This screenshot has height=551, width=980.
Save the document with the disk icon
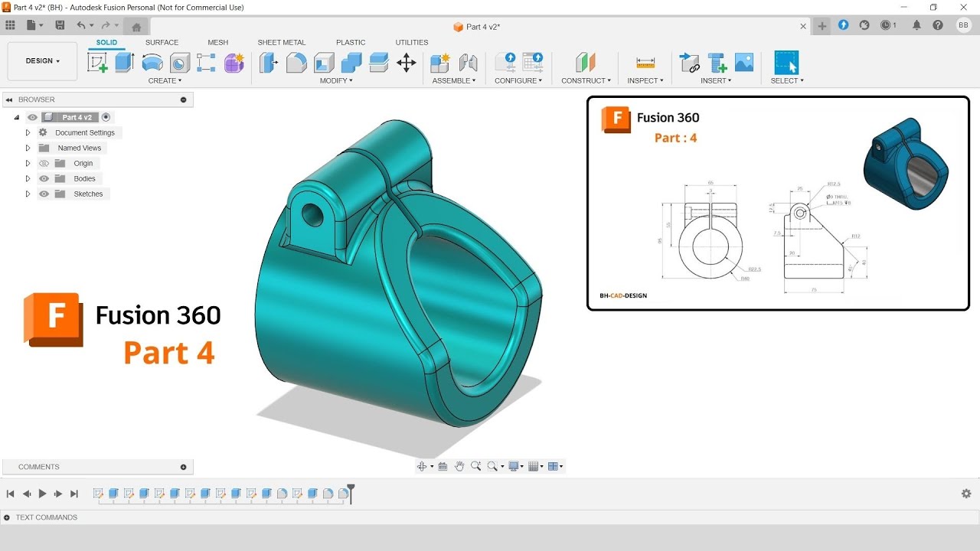point(60,25)
